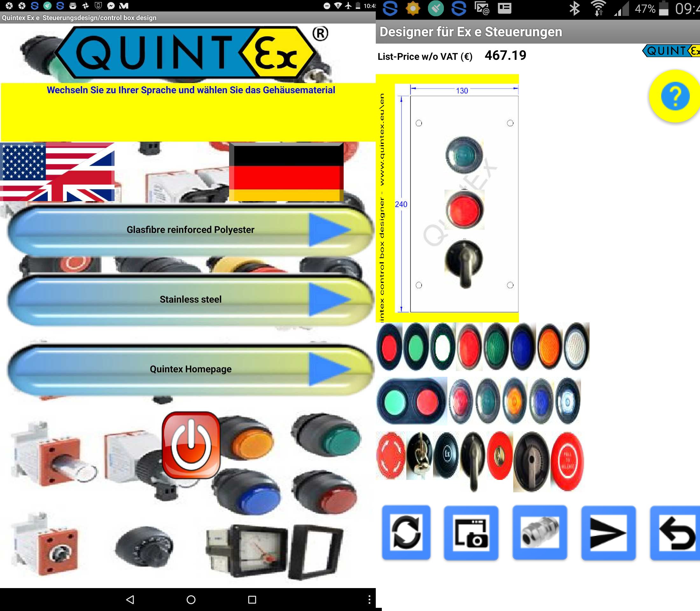Add the dark green pilot light, top row
This screenshot has height=611, width=700.
pos(496,347)
